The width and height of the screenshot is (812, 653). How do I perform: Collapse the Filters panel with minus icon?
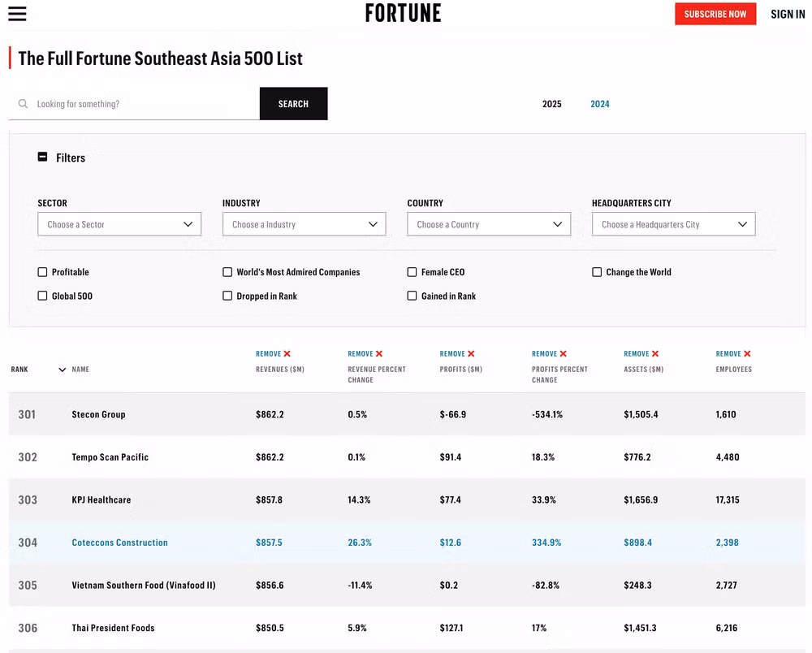[43, 158]
